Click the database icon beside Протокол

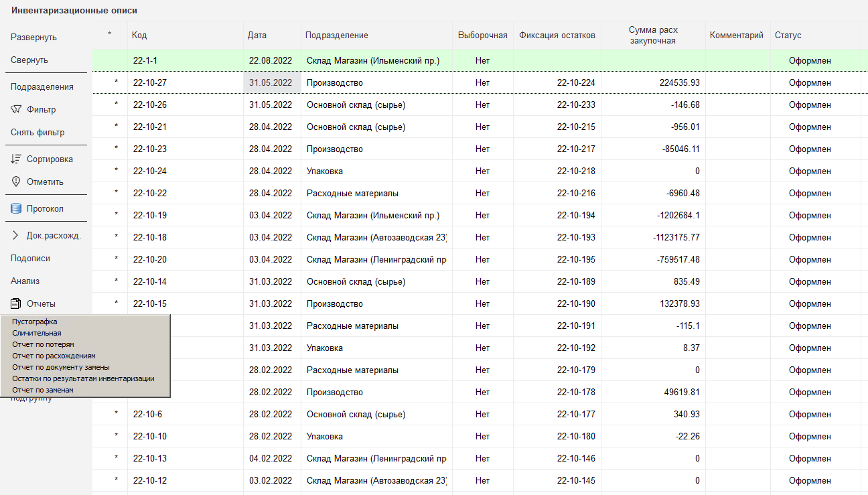[x=16, y=208]
